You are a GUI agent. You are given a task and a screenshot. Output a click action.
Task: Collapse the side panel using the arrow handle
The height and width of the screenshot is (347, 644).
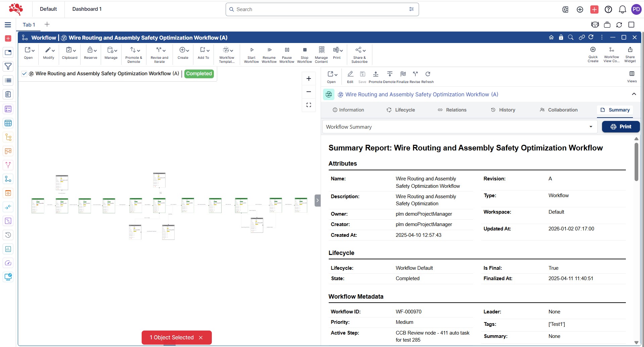click(x=317, y=201)
